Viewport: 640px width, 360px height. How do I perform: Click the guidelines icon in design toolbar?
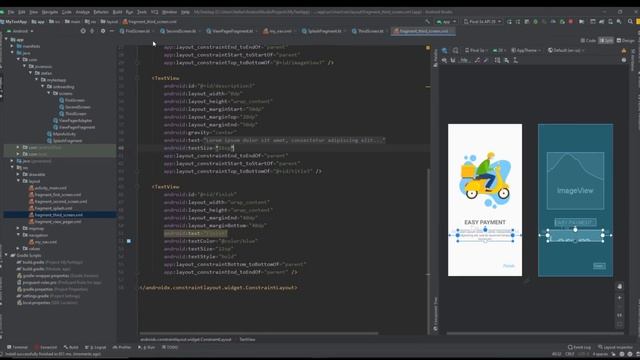point(516,60)
